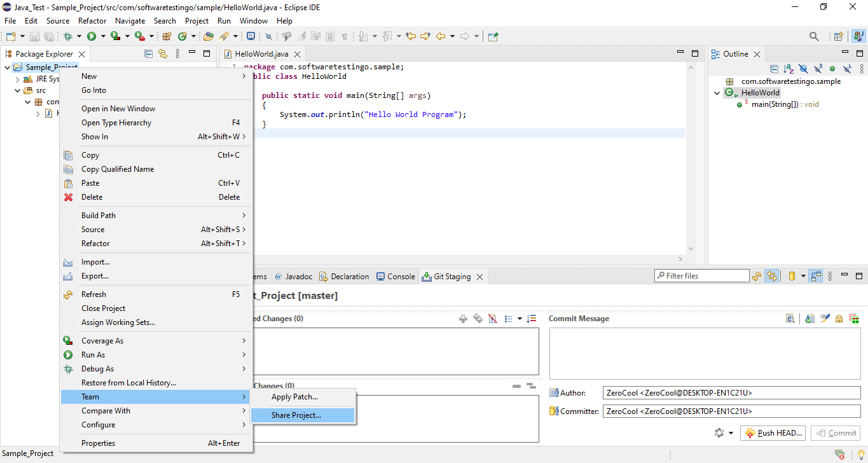Switch to the Console tab
This screenshot has height=463, width=868.
[x=396, y=277]
